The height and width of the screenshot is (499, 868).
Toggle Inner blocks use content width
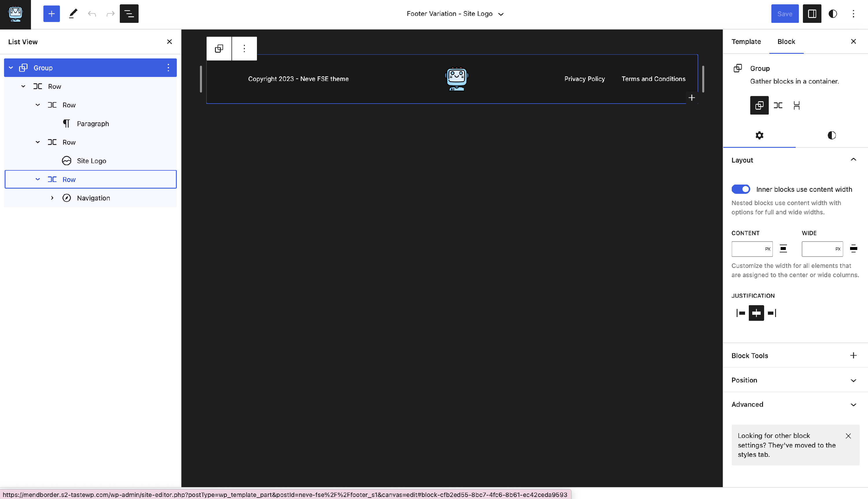(x=740, y=189)
